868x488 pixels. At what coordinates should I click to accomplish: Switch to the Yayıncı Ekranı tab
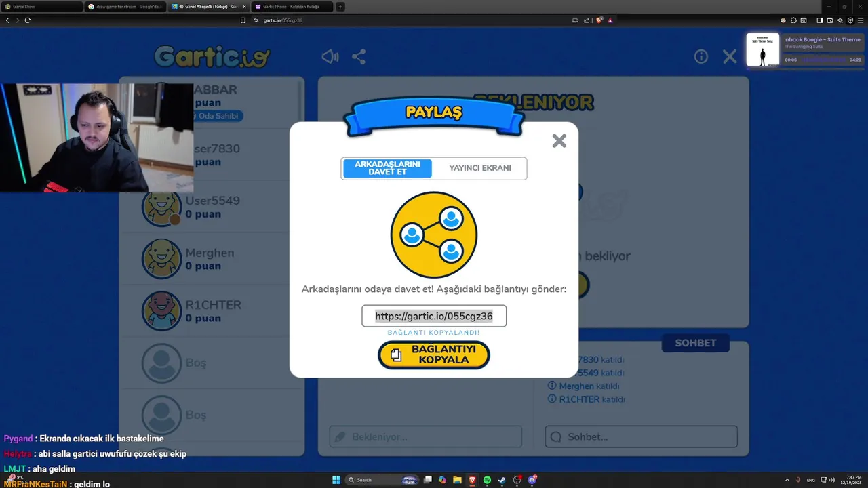pos(479,169)
